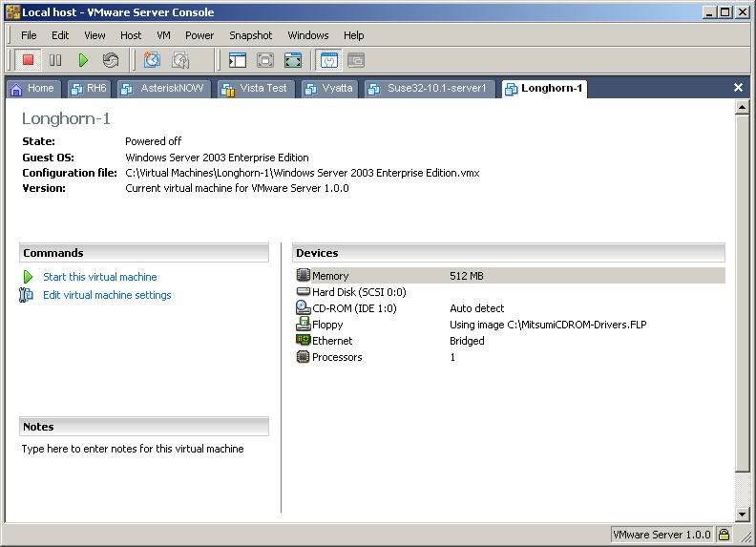This screenshot has width=756, height=547.
Task: Click the Notes panel header
Action: click(x=144, y=427)
